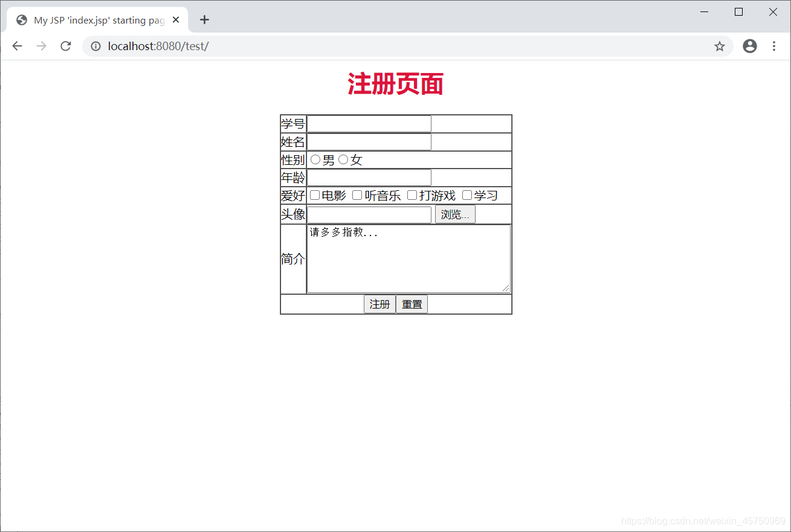Select the 女 gender radio button

(x=343, y=159)
